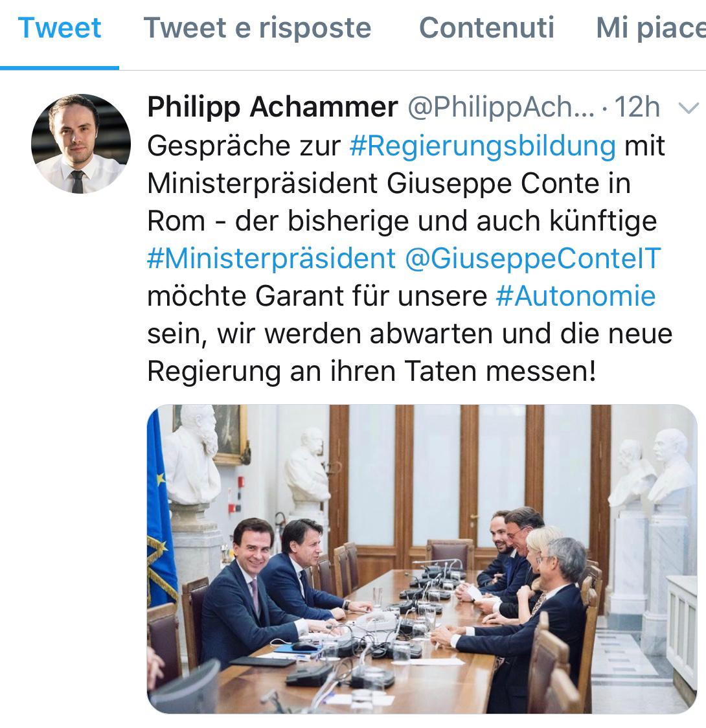Open the #Regierungsbildung hashtag

pos(482,146)
